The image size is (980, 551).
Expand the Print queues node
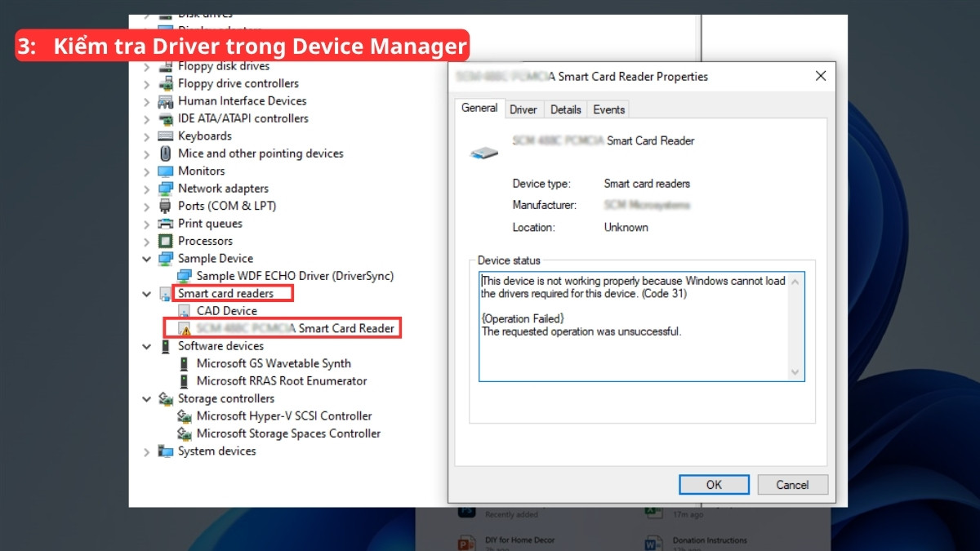click(x=147, y=224)
